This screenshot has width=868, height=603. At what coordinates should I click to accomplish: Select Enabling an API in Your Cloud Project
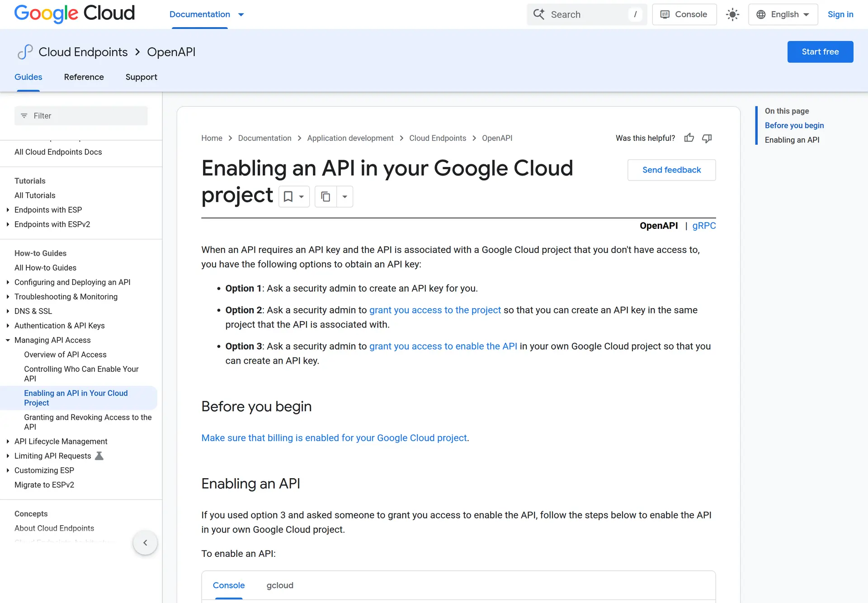(x=79, y=398)
